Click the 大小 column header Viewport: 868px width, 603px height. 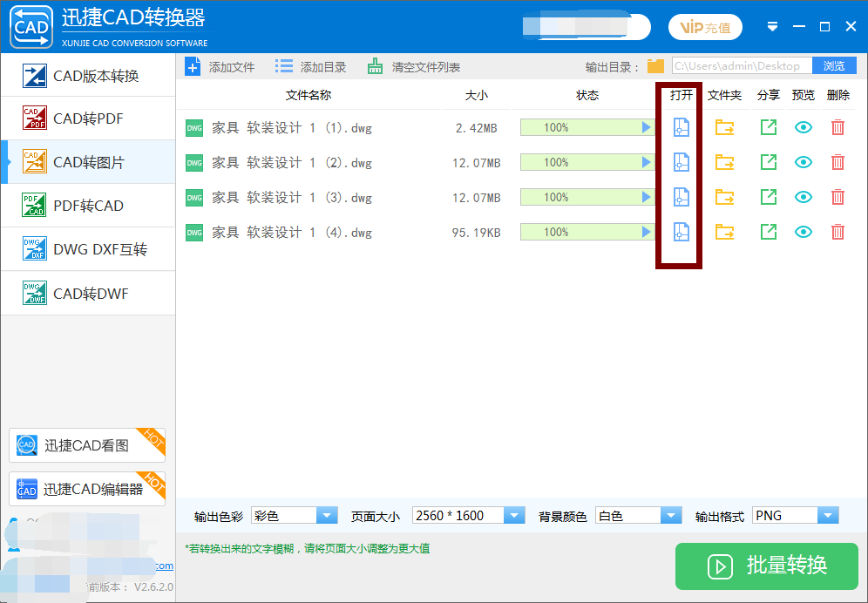(x=477, y=95)
